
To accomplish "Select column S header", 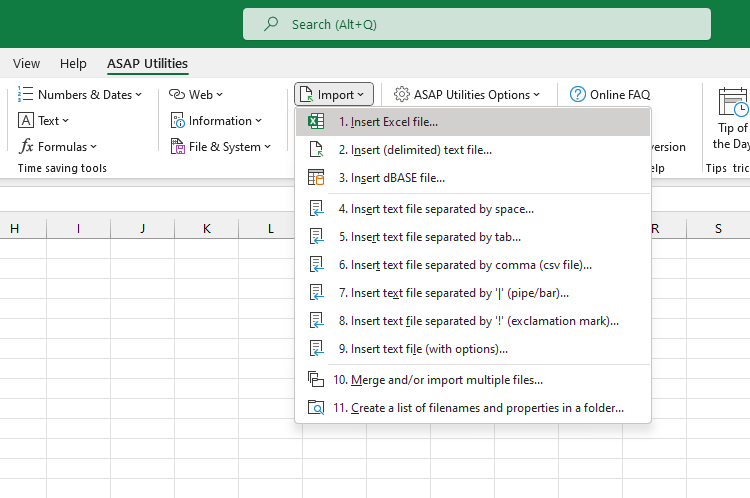I will tap(718, 228).
